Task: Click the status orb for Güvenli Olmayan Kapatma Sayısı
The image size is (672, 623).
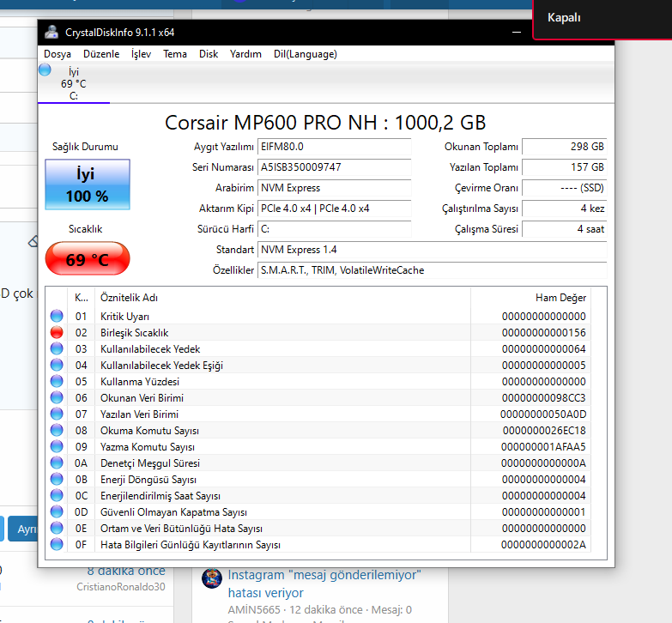Action: click(57, 511)
